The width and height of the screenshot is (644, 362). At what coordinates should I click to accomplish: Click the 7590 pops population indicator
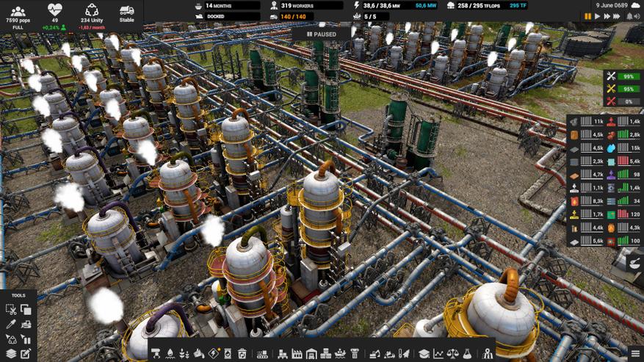tap(18, 16)
